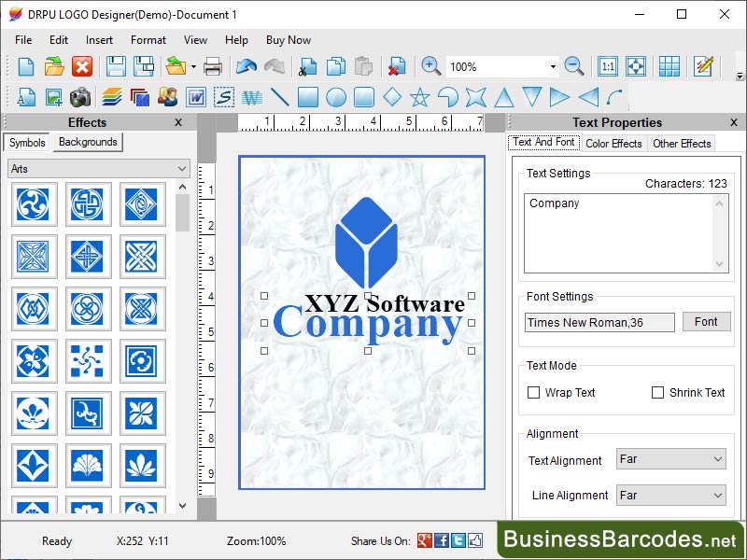Screen dimensions: 747x560
Task: Enable the Shrink Text option
Action: pos(656,393)
